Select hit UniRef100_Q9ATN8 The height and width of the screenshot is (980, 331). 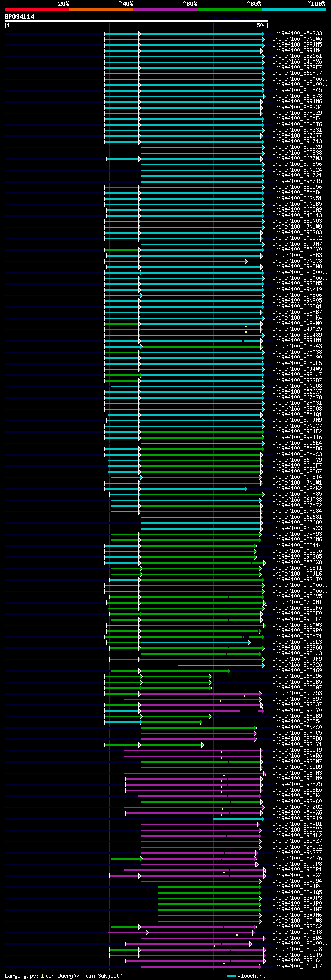click(x=297, y=267)
